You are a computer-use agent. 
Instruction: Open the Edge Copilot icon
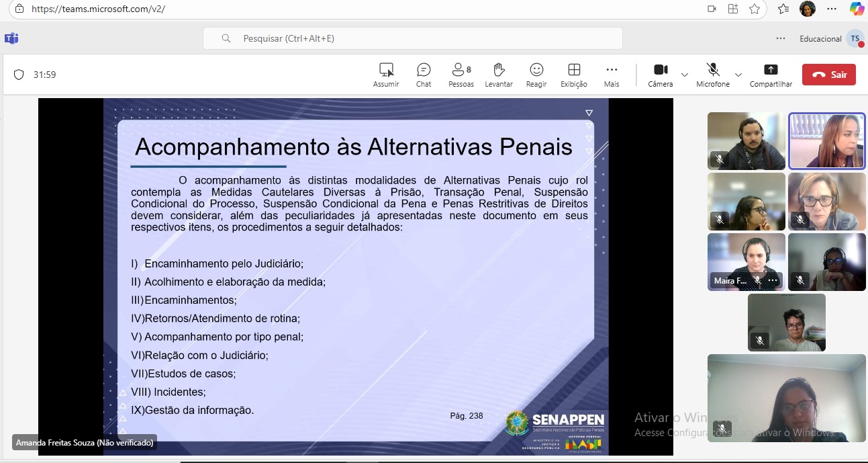[857, 9]
